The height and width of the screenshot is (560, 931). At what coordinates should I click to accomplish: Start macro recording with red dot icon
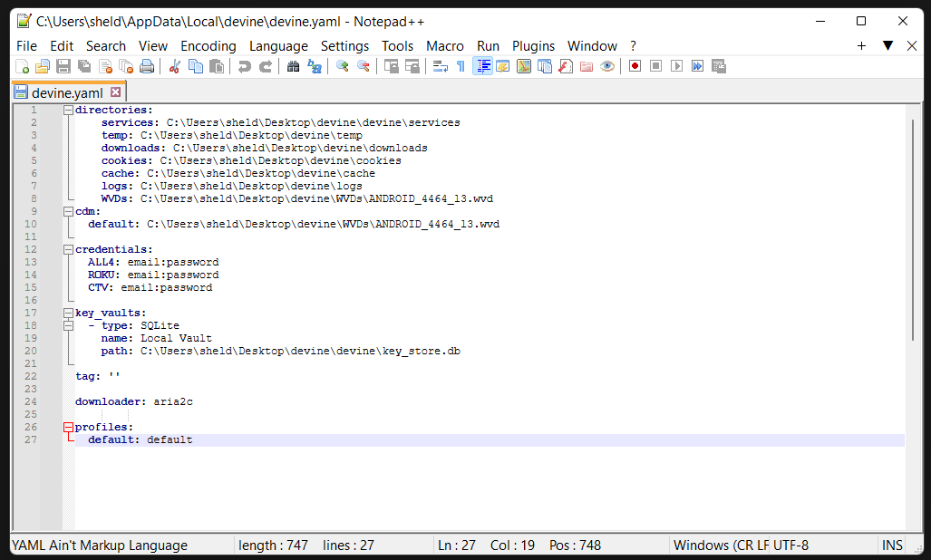(x=635, y=66)
